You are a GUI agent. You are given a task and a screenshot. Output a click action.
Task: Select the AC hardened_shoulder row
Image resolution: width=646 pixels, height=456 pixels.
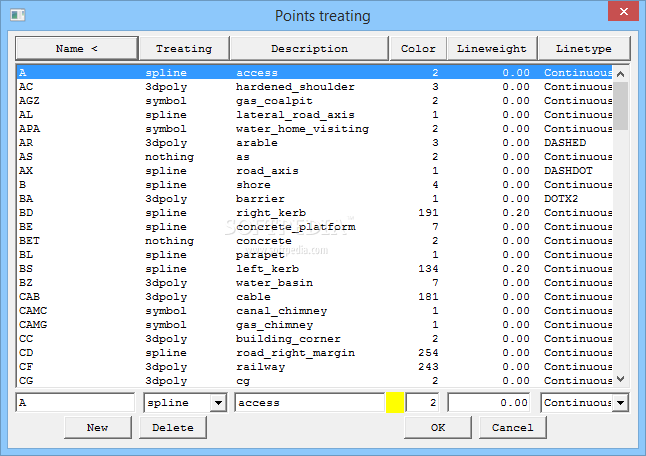(x=315, y=87)
